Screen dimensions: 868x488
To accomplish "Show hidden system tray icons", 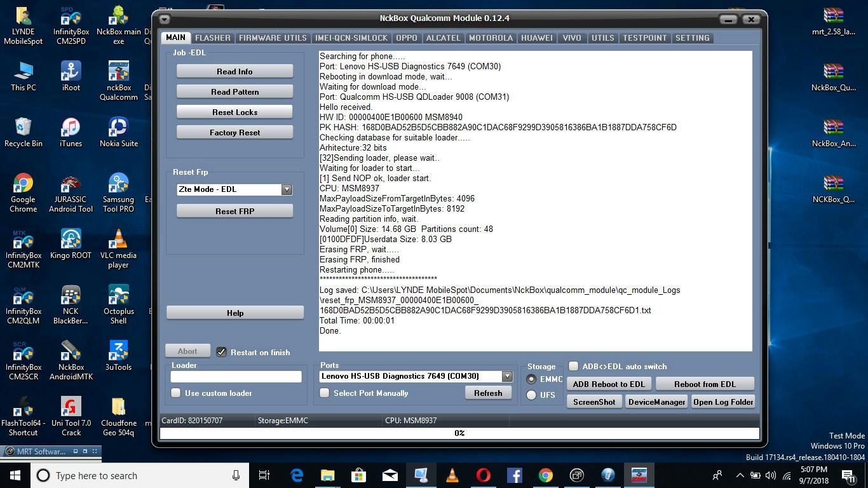I will pyautogui.click(x=740, y=475).
